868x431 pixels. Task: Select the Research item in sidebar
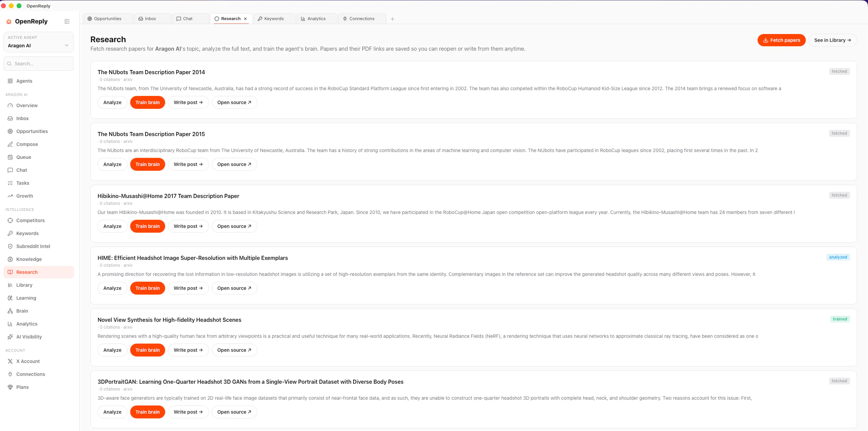pyautogui.click(x=38, y=272)
